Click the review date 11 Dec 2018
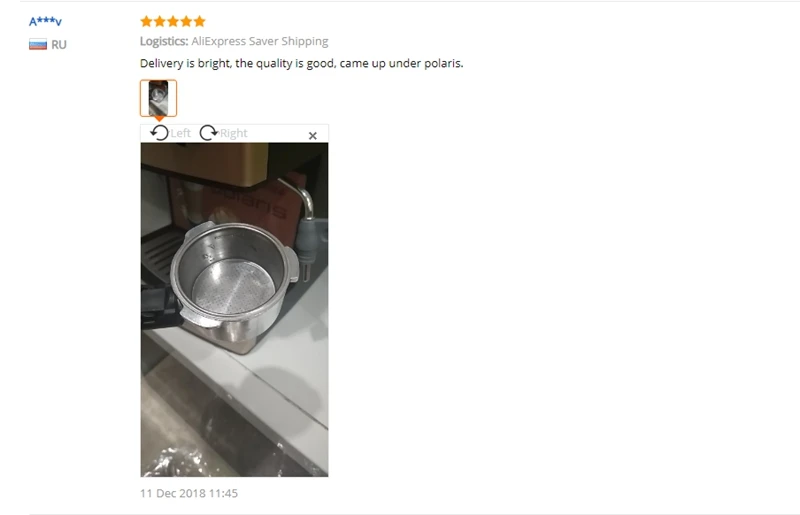 189,493
